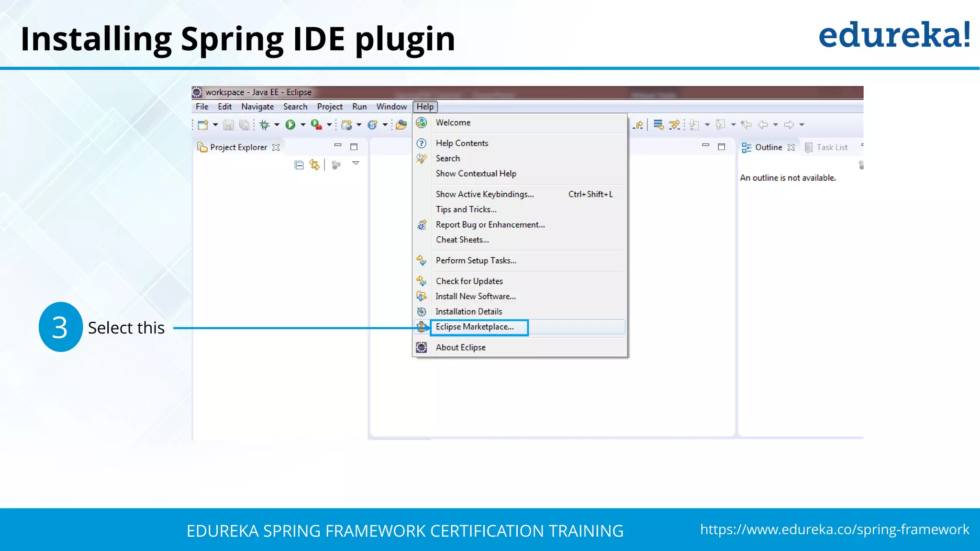Click the Forward navigation arrow icon
Screen dimensions: 980x551
point(789,125)
